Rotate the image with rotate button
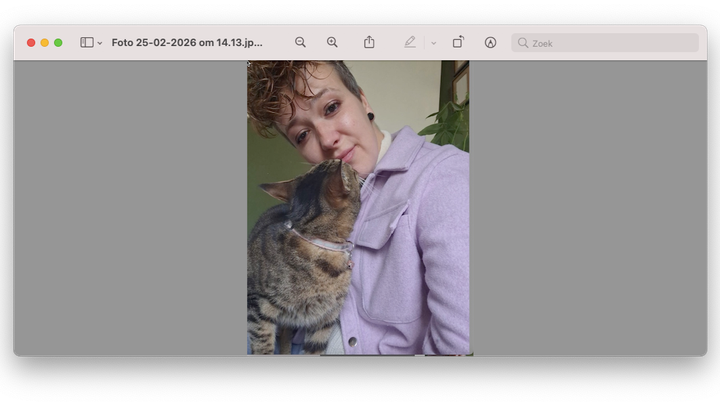 click(x=458, y=42)
